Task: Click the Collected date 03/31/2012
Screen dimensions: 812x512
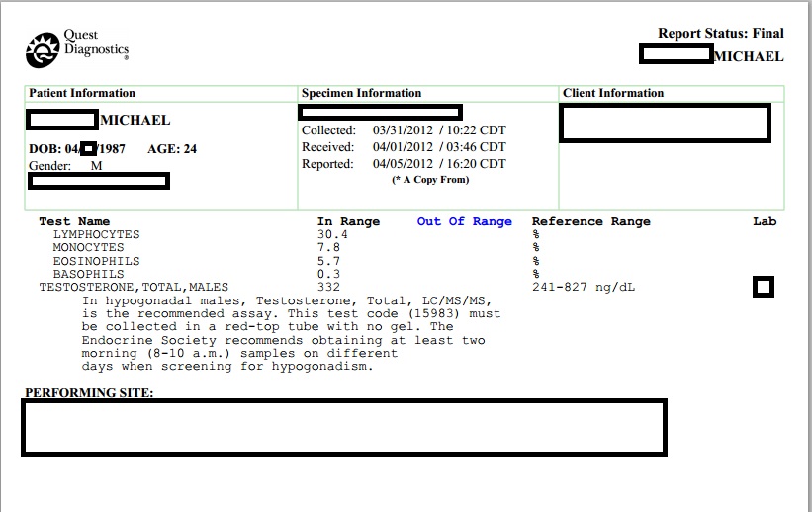Action: (403, 130)
